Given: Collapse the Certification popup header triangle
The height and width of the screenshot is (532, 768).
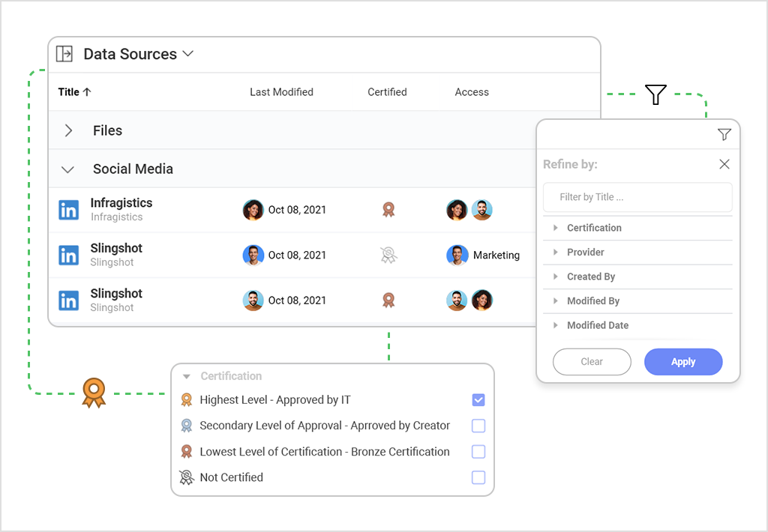Looking at the screenshot, I should tap(186, 376).
